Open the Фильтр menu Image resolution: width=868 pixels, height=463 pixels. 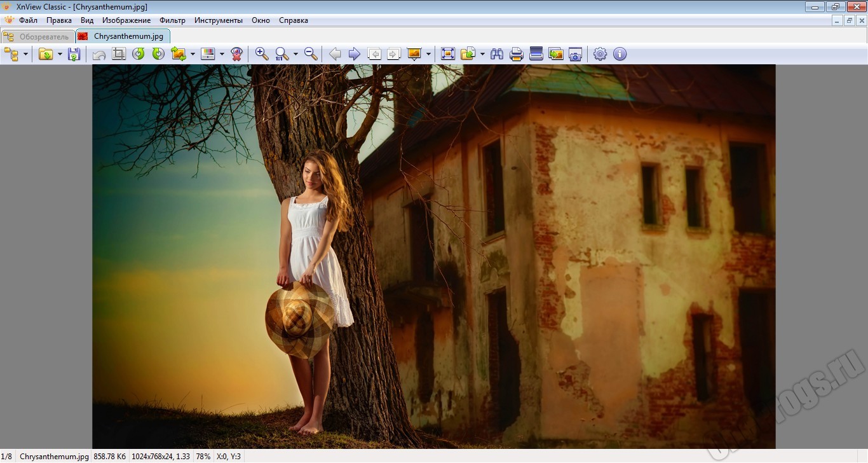pyautogui.click(x=173, y=20)
